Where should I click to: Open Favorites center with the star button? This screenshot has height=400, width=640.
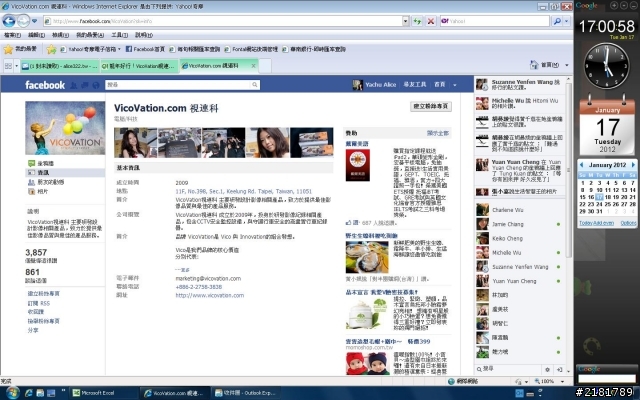coord(8,49)
